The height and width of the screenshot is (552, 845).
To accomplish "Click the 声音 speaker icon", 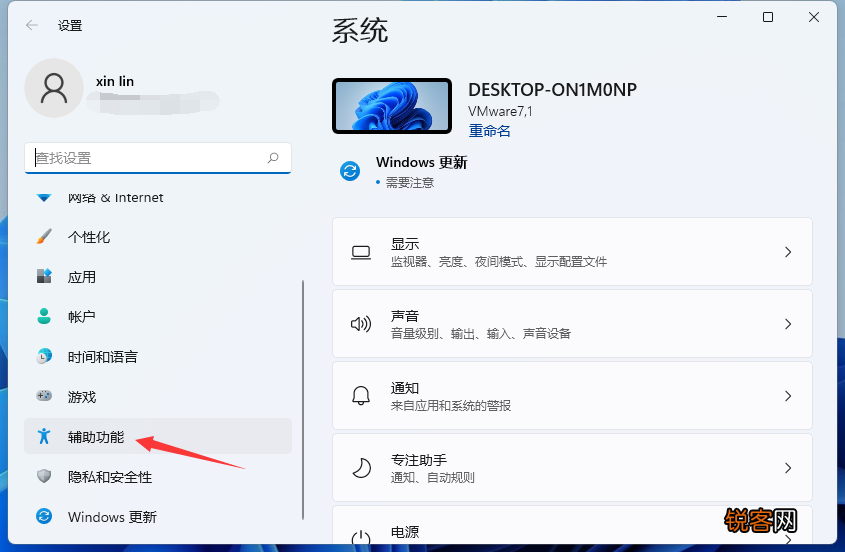I will click(x=361, y=324).
